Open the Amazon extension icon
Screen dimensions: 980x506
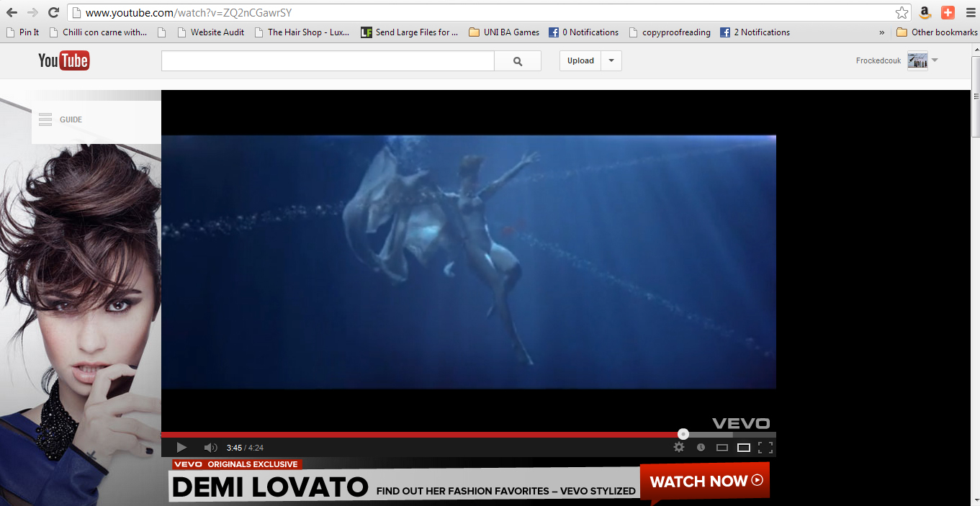(925, 12)
